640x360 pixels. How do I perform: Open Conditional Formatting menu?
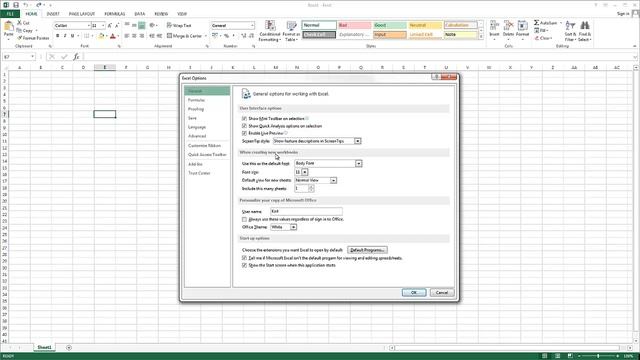tap(270, 31)
